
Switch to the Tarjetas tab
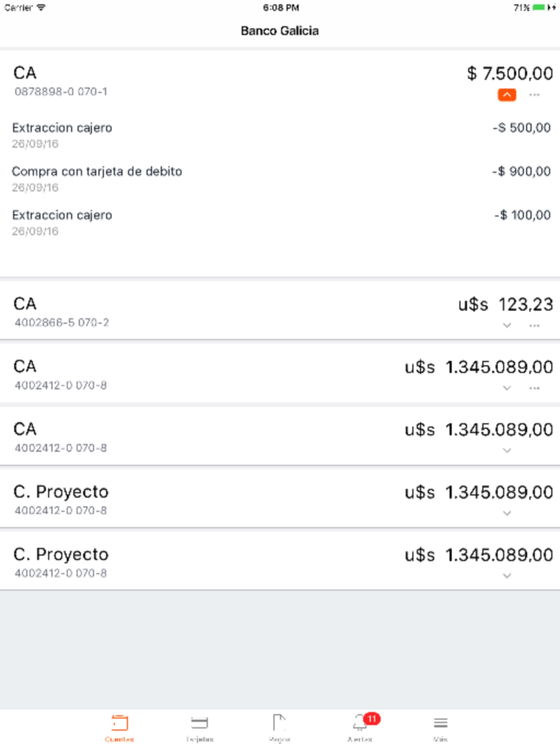tap(200, 728)
